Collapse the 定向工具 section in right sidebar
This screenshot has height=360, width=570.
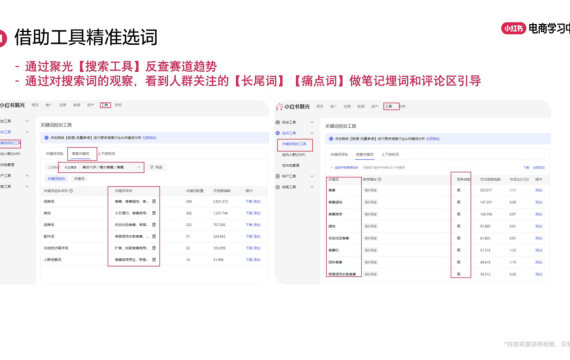coord(312,133)
